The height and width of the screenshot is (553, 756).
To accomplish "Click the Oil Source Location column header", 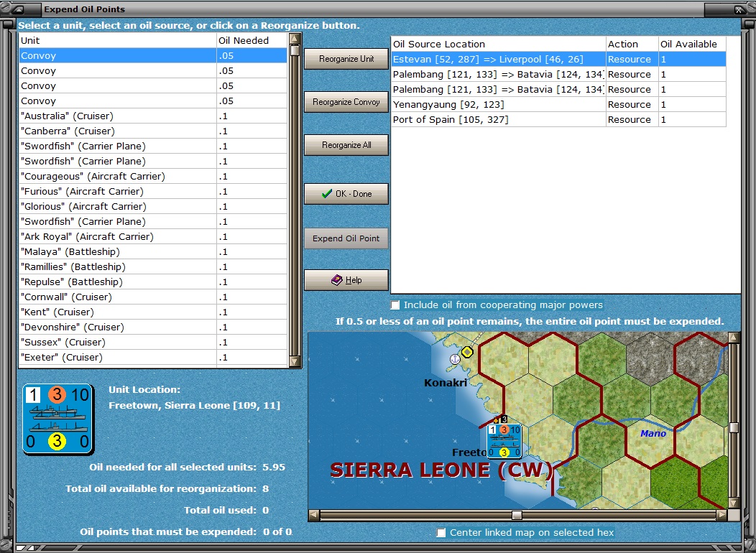I will coord(499,44).
